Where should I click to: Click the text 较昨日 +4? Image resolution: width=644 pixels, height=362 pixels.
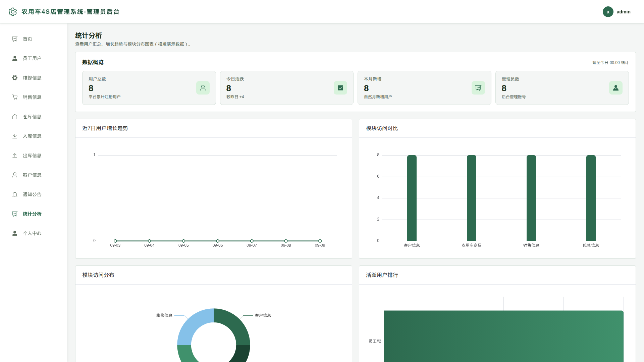[x=235, y=97]
